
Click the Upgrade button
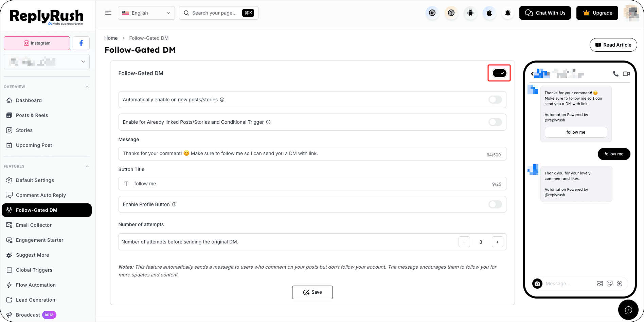coord(597,13)
